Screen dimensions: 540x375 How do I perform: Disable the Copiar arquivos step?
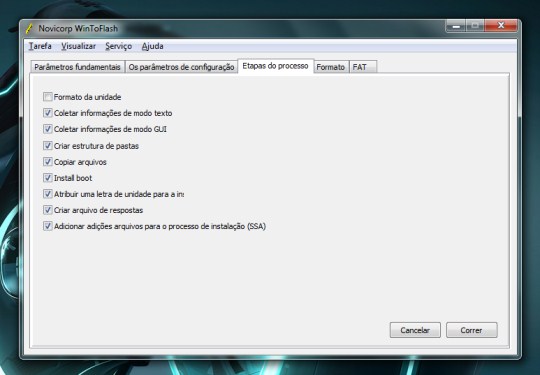click(48, 162)
